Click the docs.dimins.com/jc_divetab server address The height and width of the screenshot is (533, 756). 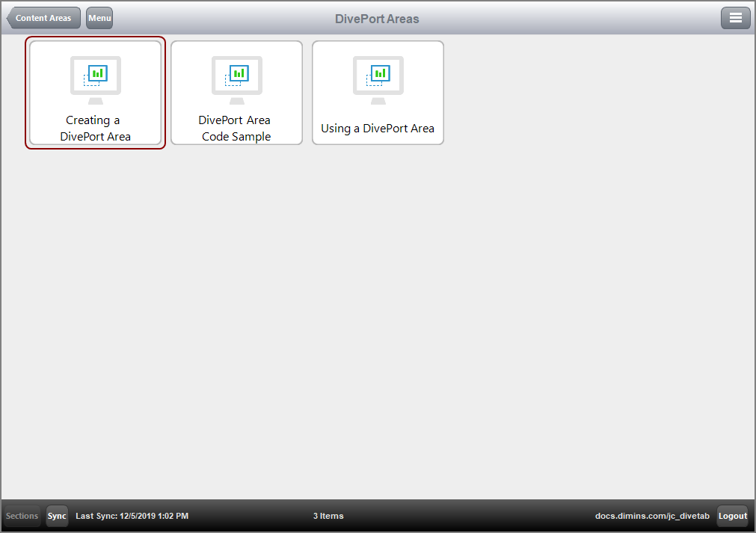[x=652, y=516]
